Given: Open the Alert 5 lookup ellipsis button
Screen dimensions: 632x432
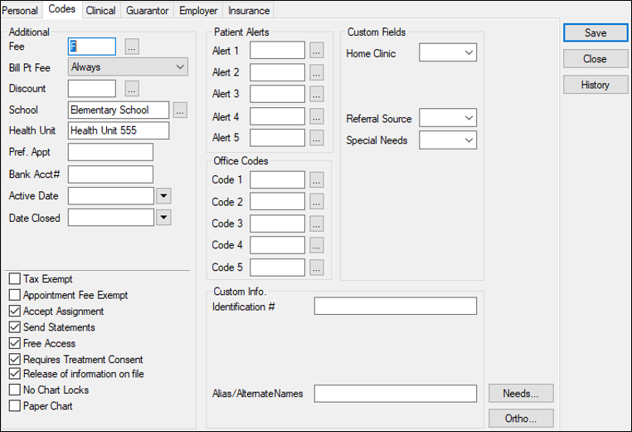Looking at the screenshot, I should [316, 137].
